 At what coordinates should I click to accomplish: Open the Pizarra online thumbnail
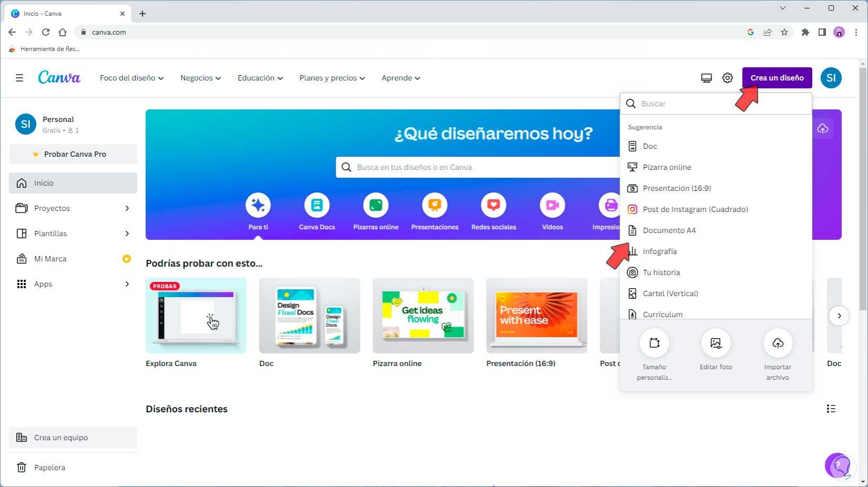[x=423, y=316]
